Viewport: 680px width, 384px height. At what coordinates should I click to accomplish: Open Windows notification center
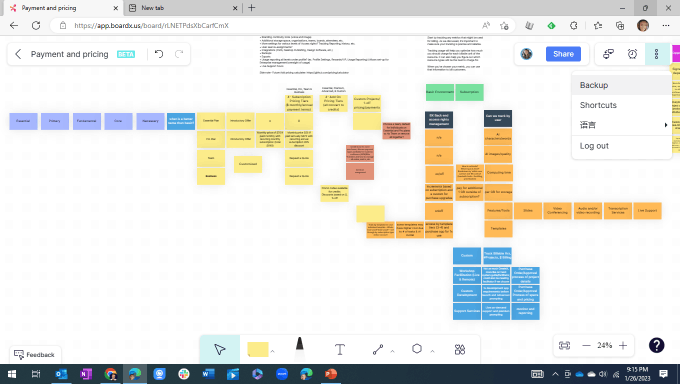tap(664, 374)
